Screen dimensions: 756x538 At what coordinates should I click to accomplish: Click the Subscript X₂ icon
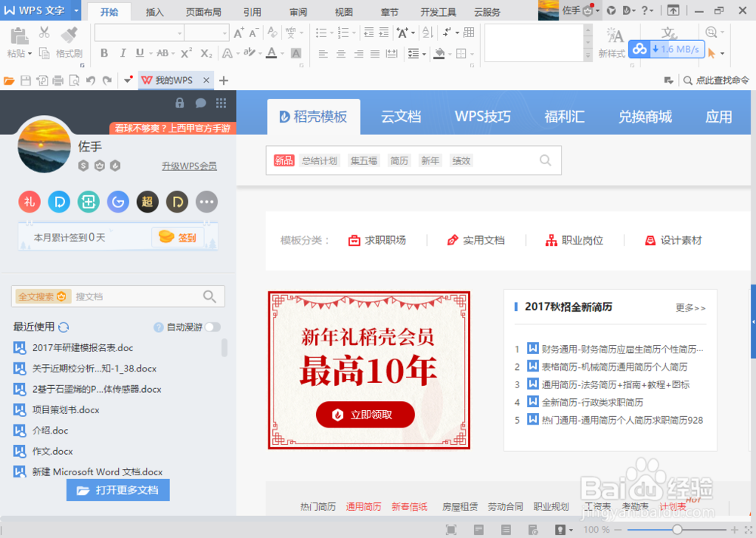(206, 53)
